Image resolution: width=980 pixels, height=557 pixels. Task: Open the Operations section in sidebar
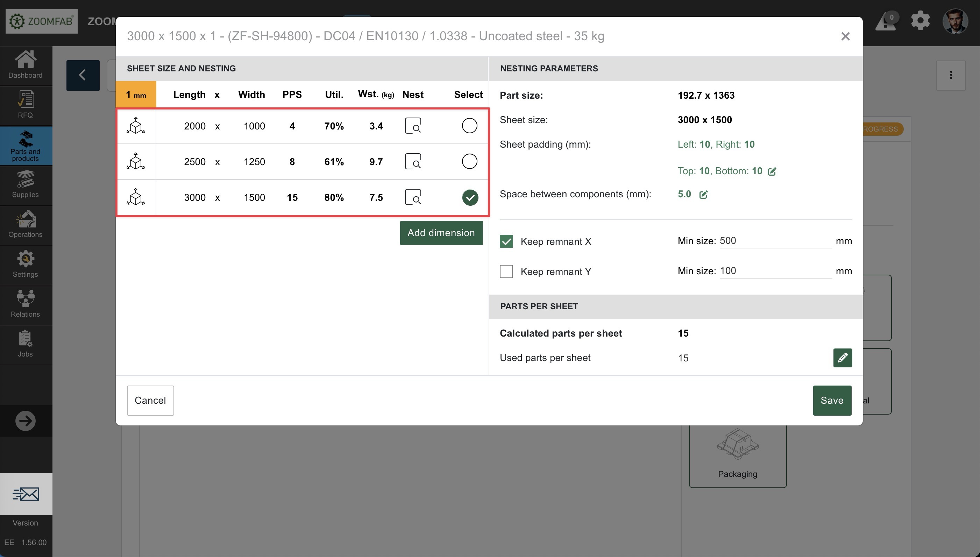tap(26, 225)
